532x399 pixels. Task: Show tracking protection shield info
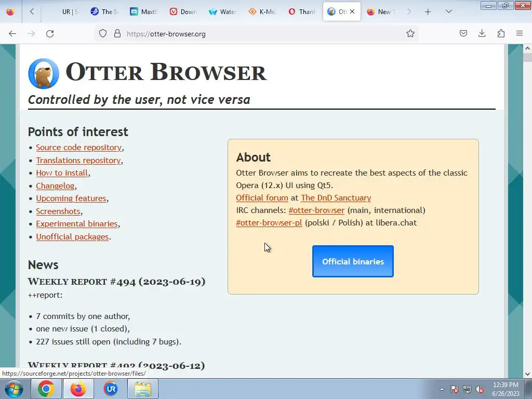[103, 34]
